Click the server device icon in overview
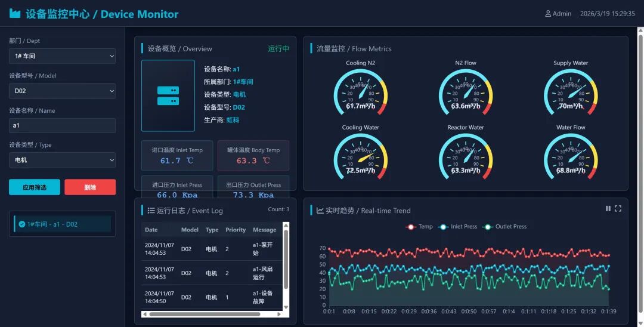Screen dimensions: 644x327 168,95
